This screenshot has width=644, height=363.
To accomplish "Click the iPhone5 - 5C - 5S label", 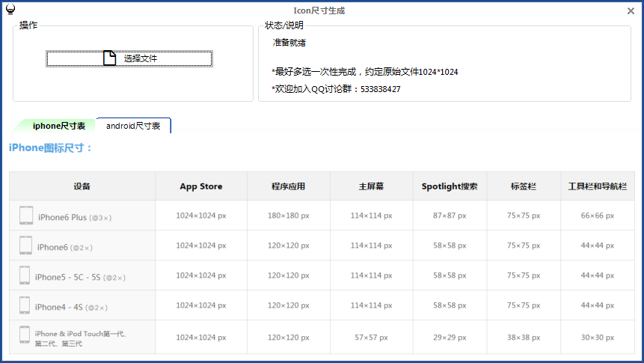I will 80,278.
